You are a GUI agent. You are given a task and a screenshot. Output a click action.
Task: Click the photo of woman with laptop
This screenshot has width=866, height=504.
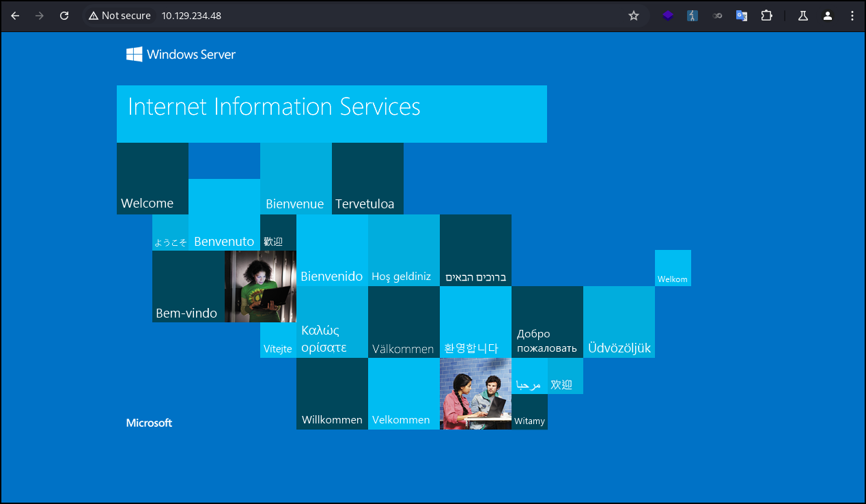coord(260,286)
